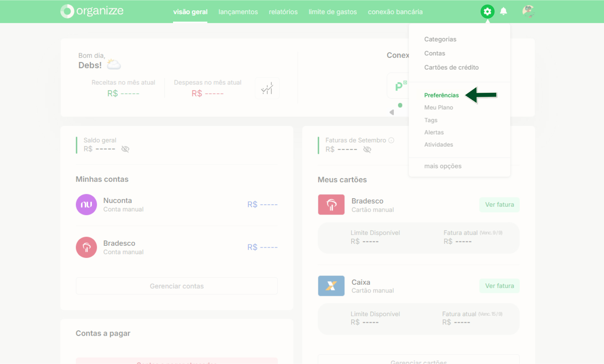The height and width of the screenshot is (364, 604).
Task: Click the Contas a pagar heading
Action: point(103,333)
